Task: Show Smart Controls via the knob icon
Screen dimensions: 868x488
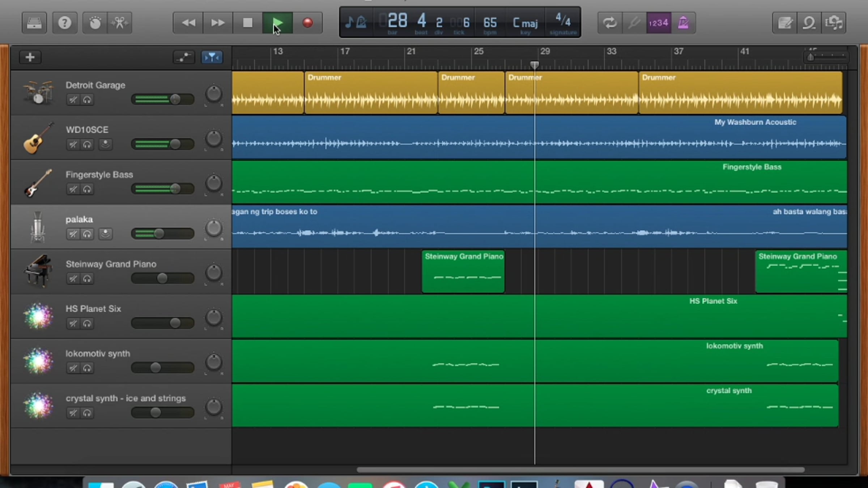Action: (95, 23)
